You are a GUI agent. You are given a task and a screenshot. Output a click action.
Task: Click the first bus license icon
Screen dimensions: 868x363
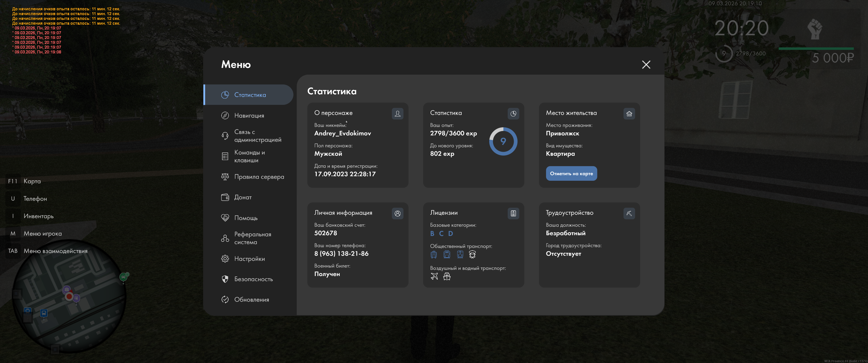(434, 255)
